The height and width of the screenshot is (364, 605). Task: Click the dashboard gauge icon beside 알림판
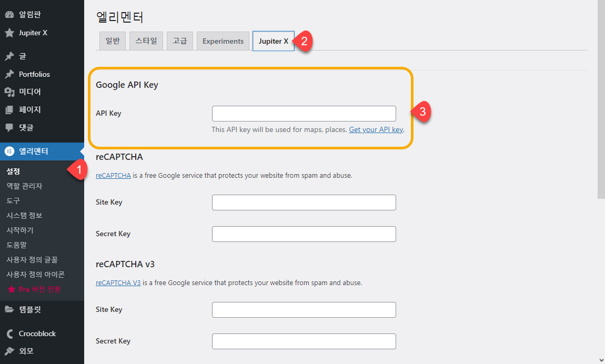9,15
